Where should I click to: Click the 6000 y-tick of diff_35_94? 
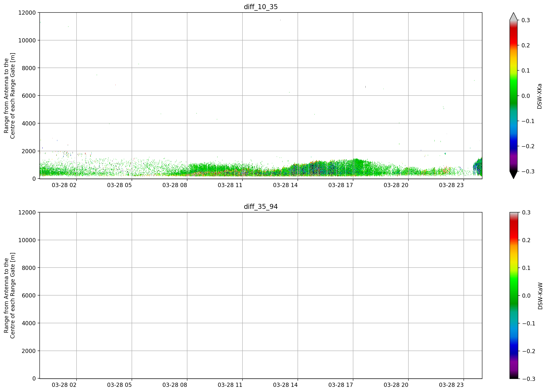click(x=29, y=295)
